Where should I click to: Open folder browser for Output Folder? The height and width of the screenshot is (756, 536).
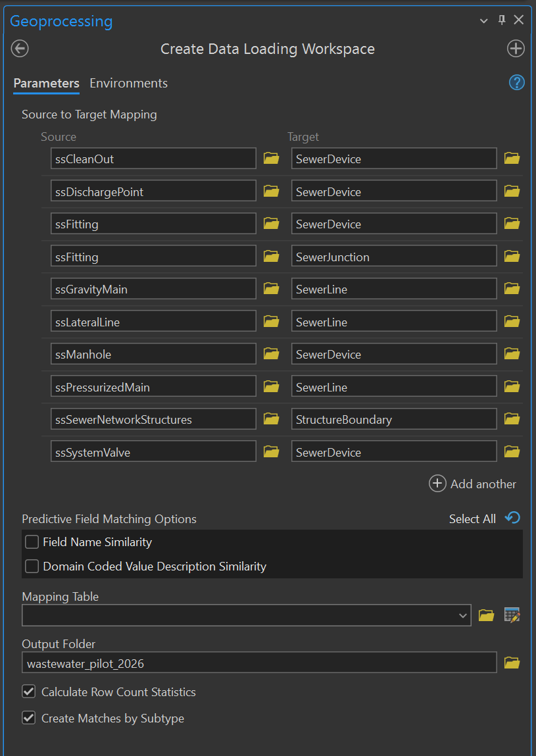point(512,663)
